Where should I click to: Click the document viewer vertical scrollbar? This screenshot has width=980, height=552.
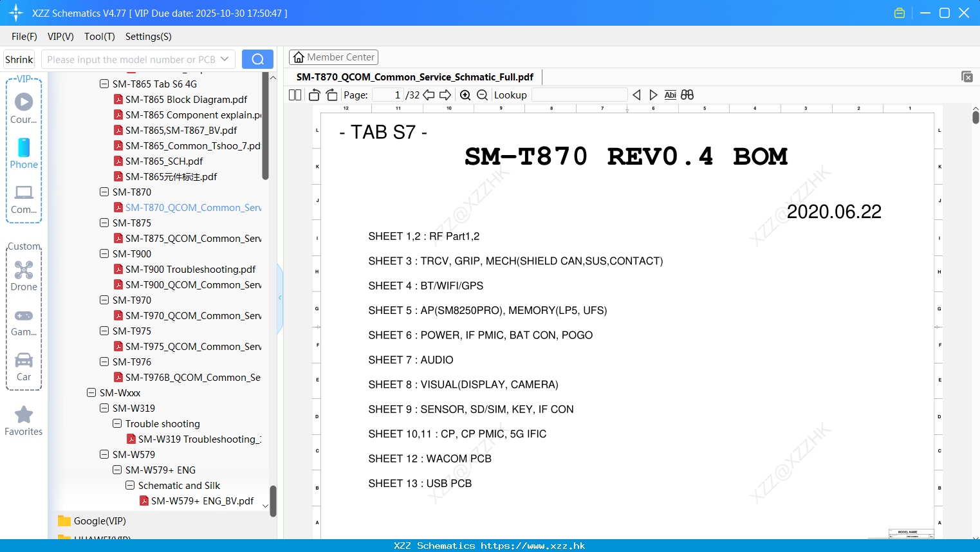click(975, 117)
